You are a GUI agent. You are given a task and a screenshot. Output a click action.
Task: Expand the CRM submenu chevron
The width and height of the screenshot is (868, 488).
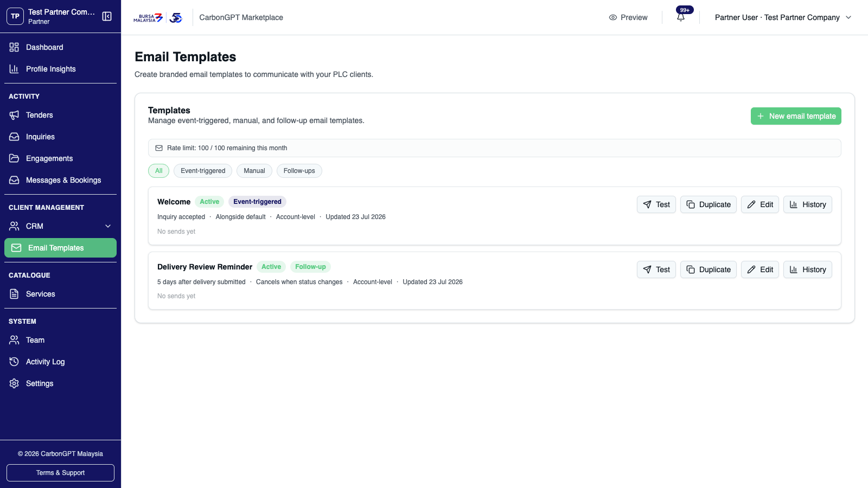point(108,226)
